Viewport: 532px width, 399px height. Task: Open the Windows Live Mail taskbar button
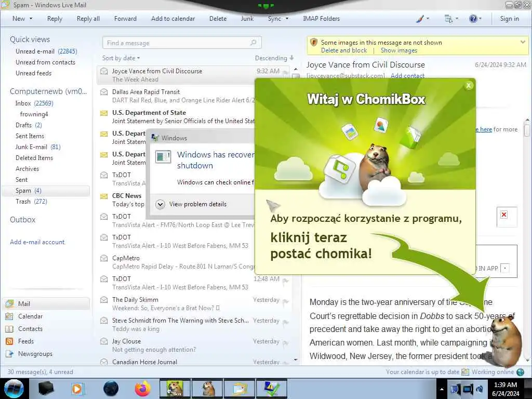coord(240,389)
